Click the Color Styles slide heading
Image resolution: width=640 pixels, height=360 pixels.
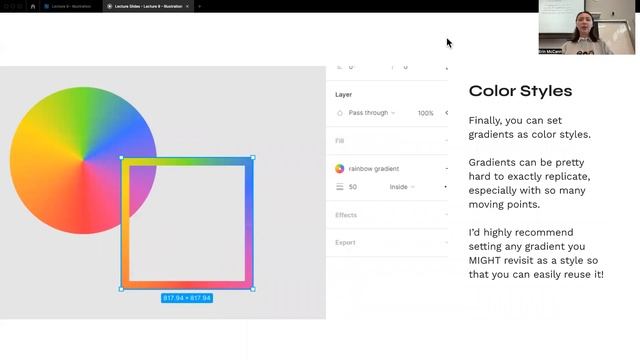(520, 91)
